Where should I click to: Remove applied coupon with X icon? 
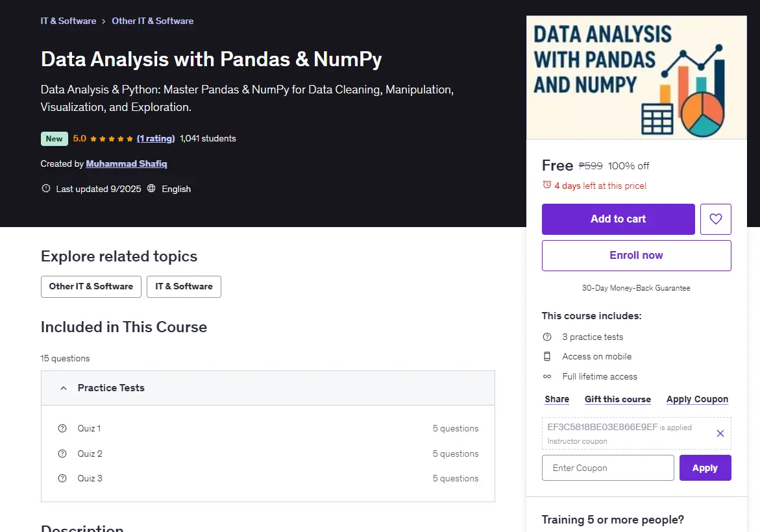click(x=720, y=433)
